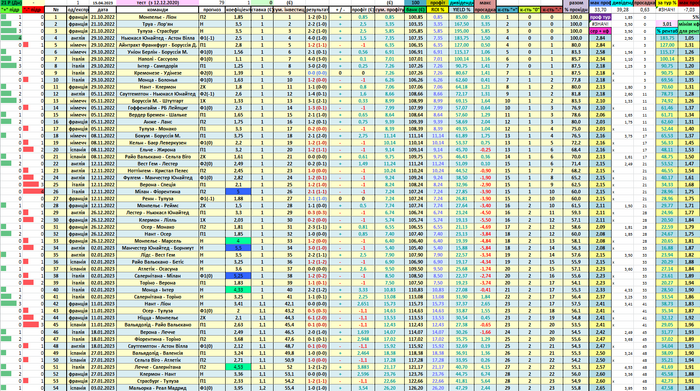Select the 'Клермон - Лілль' cell
700x391 pixels.
click(158, 220)
